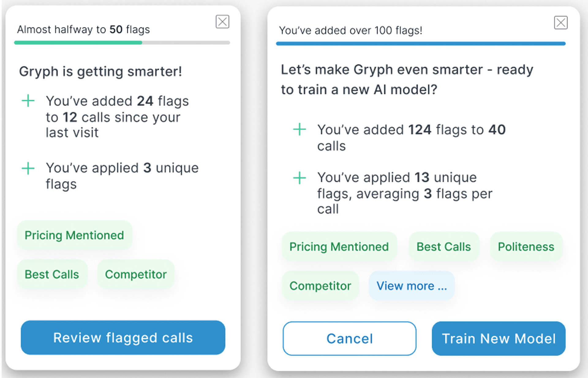The image size is (588, 378).
Task: Click the Cancel button
Action: (x=349, y=338)
